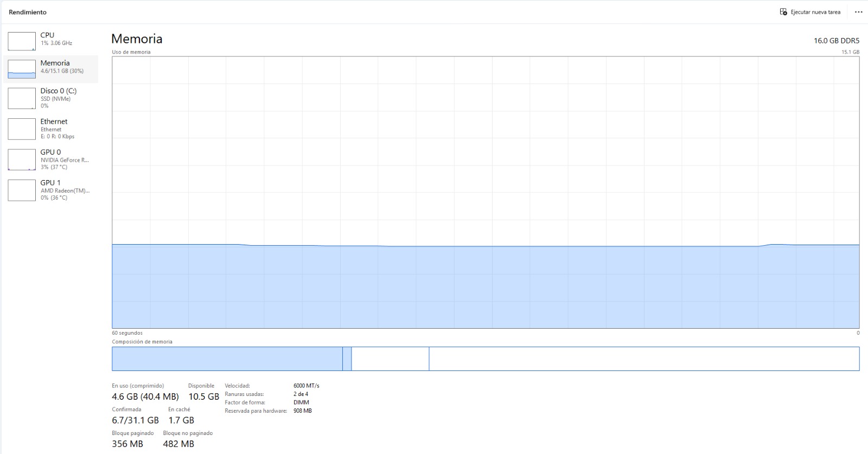Image resolution: width=868 pixels, height=454 pixels.
Task: Select the Ethernet graph thumbnail
Action: [x=22, y=129]
